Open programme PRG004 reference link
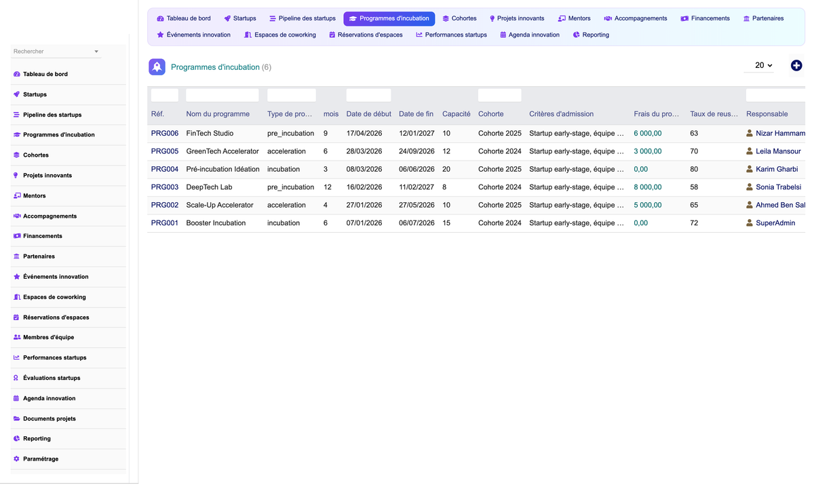This screenshot has height=504, width=814. coord(165,169)
